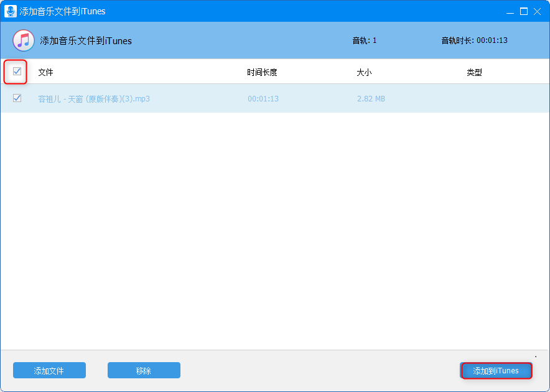Minimize the 添加音乐文件到iTunes window
Screen dimensions: 550x392
(x=510, y=12)
